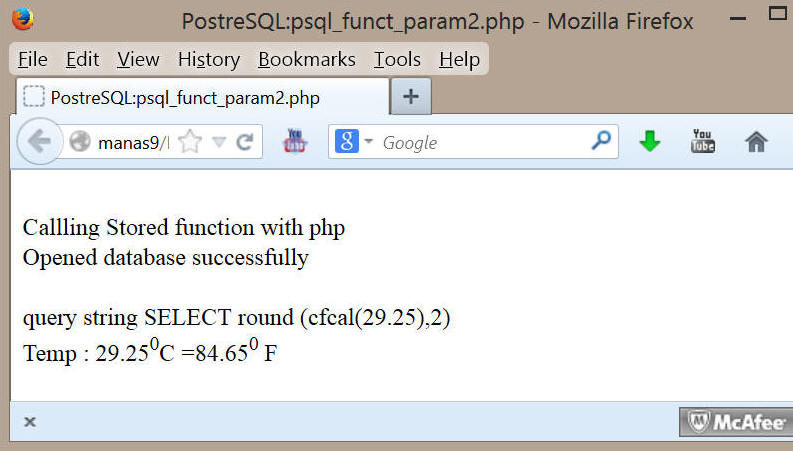Select the PostreSQL:psql_funct_param2.php tab
This screenshot has width=793, height=451.
click(202, 97)
